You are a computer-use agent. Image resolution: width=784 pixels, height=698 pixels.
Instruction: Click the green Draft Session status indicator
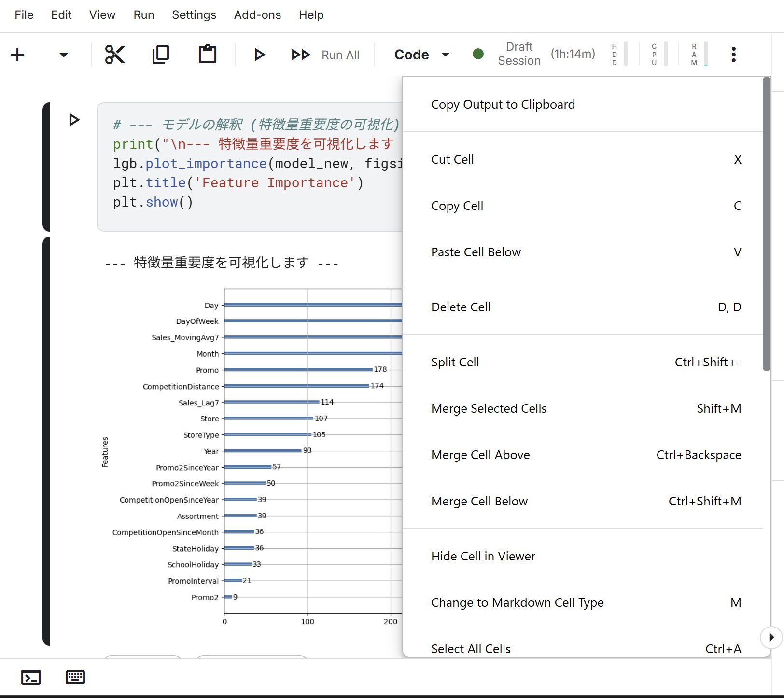click(x=478, y=54)
